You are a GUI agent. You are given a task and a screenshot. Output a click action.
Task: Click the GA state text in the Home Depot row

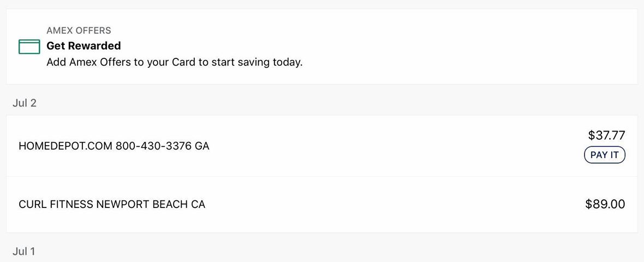tap(202, 146)
